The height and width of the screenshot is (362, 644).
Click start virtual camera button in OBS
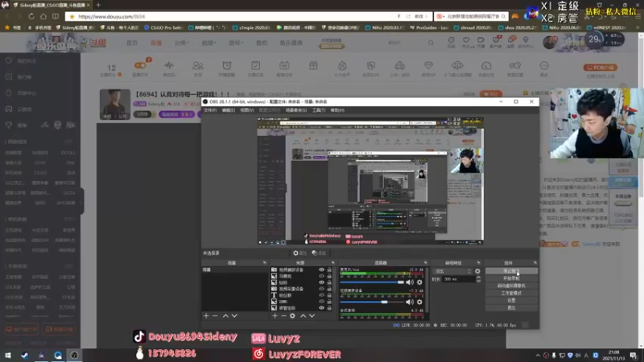point(511,286)
